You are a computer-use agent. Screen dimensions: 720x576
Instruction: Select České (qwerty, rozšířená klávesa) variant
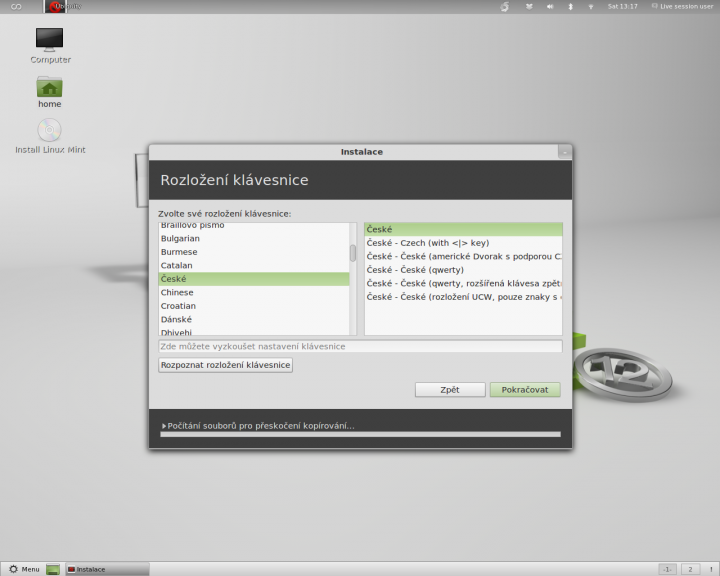click(x=463, y=283)
